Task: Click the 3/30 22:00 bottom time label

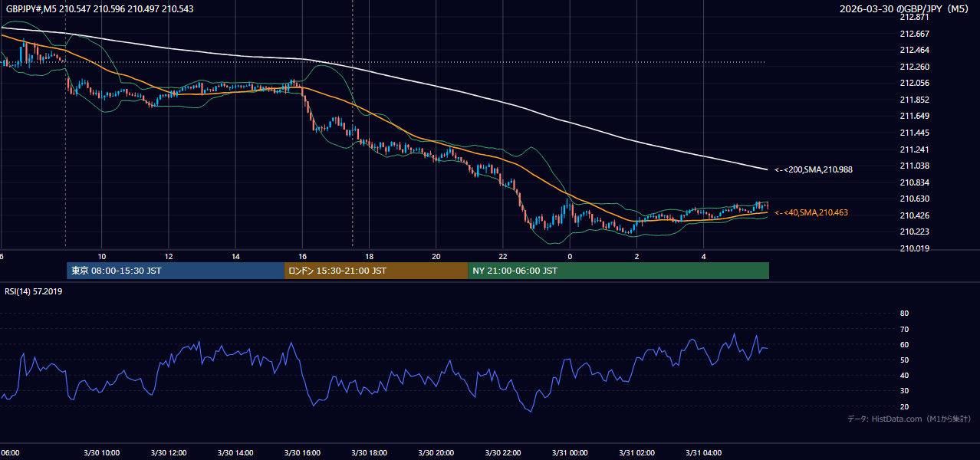Action: tap(503, 453)
